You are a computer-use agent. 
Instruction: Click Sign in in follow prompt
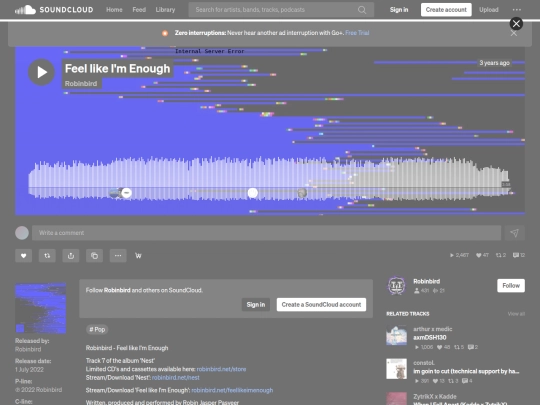click(256, 304)
